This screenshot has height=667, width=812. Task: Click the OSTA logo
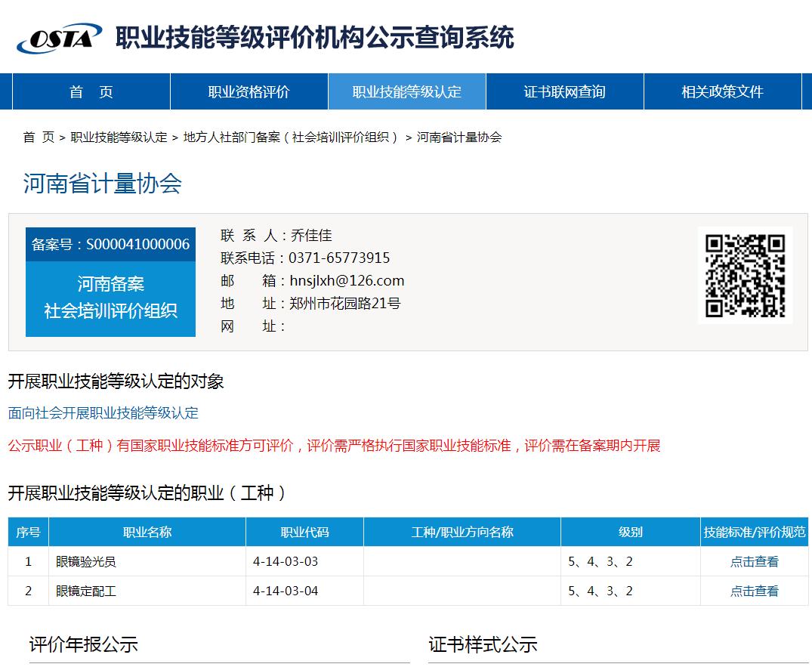[x=59, y=39]
